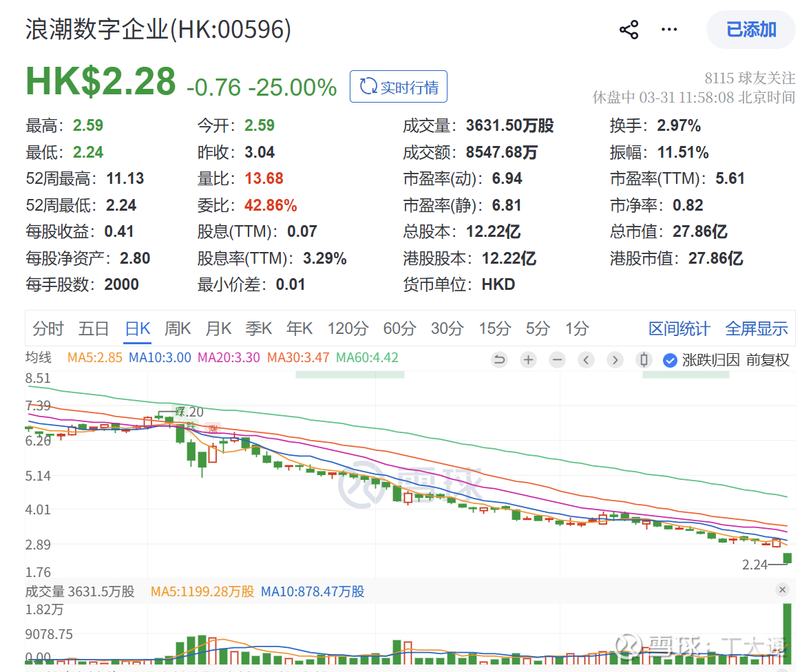Open the 1分 interval tab
Image resolution: width=811 pixels, height=672 pixels.
pyautogui.click(x=577, y=328)
